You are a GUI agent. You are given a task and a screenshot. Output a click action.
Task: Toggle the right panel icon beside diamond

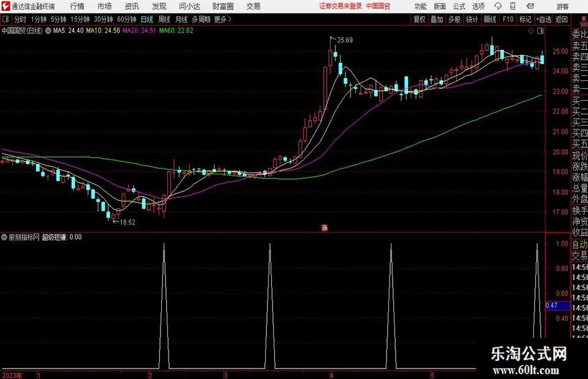pos(540,31)
